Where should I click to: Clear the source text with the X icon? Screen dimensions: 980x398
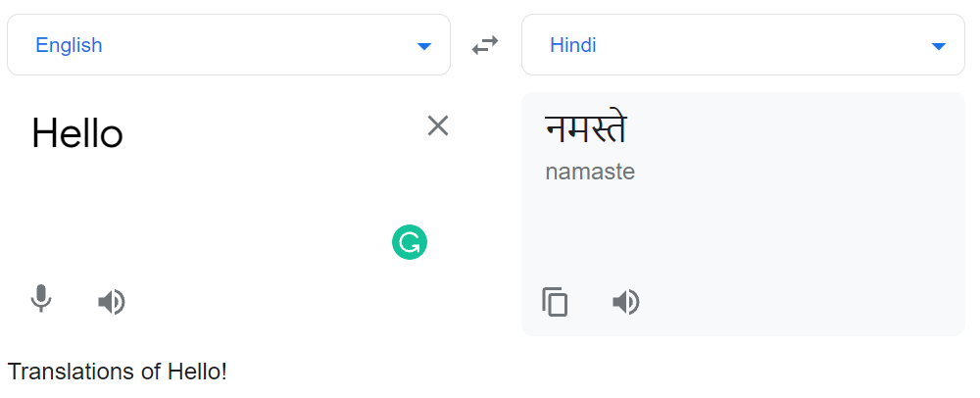437,125
